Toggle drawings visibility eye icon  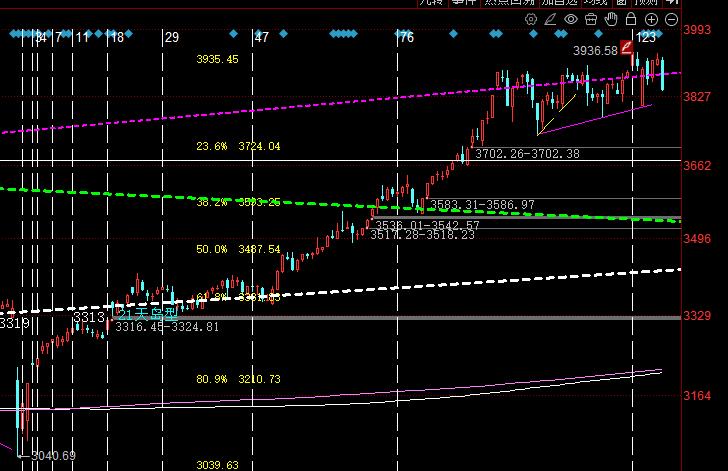[x=571, y=19]
